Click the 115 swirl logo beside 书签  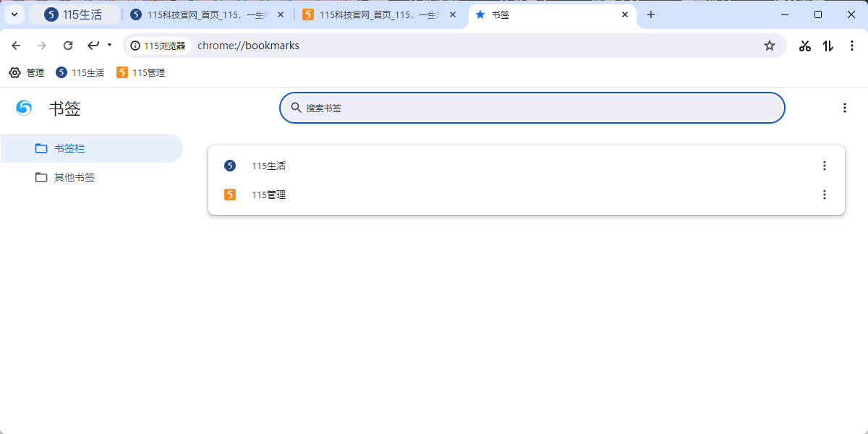click(x=24, y=108)
